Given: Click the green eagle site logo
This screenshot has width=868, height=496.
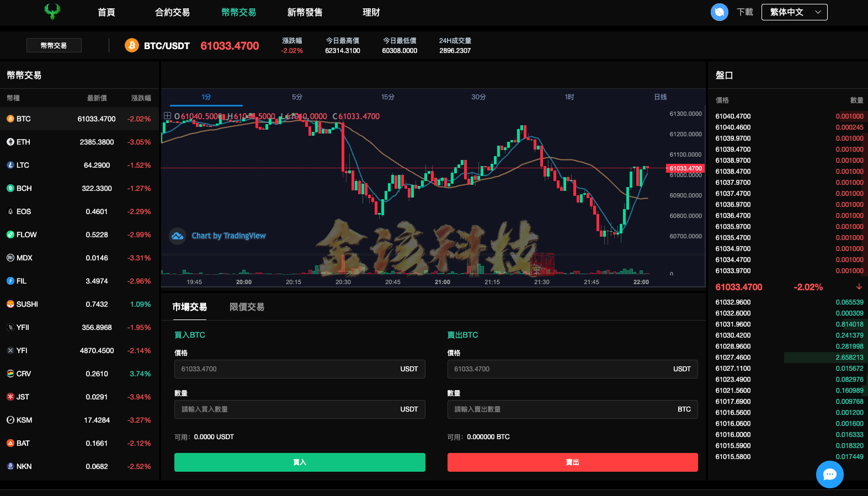Looking at the screenshot, I should tap(52, 12).
